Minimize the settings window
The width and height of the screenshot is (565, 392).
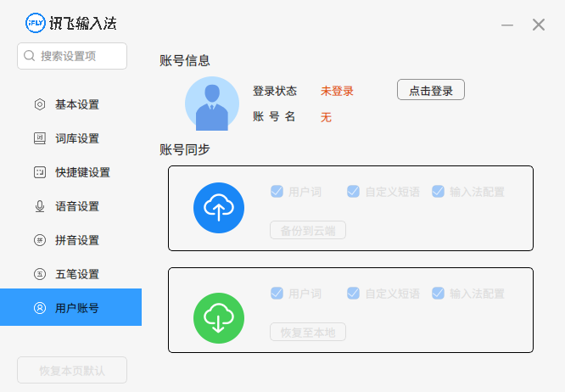tap(507, 25)
